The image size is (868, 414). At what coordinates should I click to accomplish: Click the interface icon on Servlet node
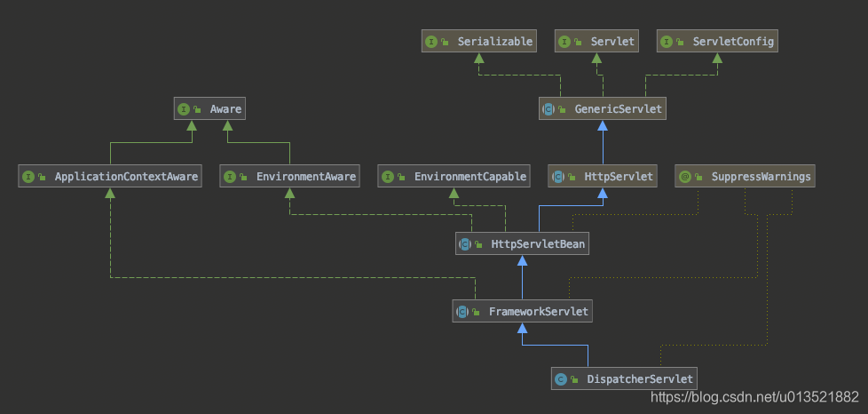[x=564, y=42]
